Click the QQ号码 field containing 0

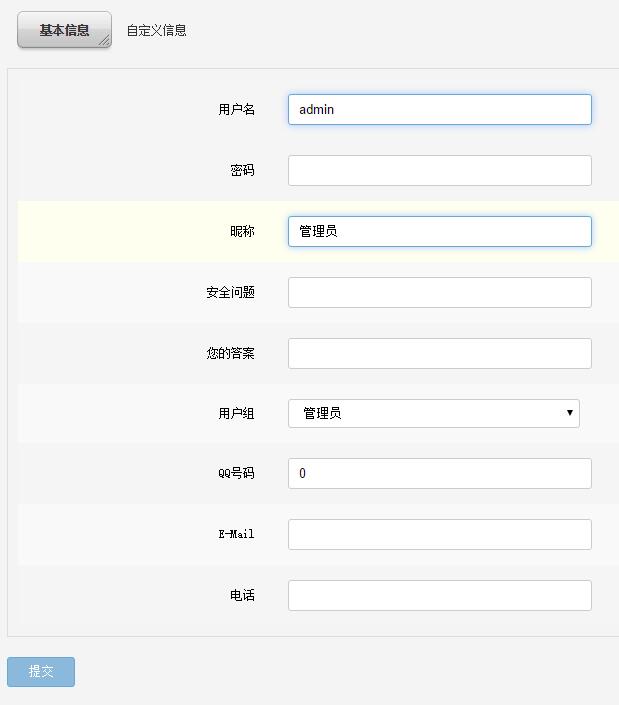439,474
